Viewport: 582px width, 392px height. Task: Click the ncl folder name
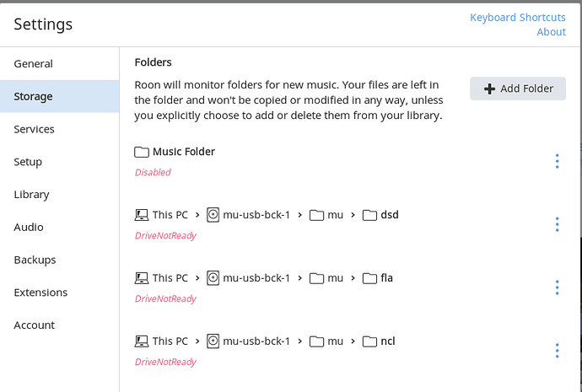coord(388,341)
